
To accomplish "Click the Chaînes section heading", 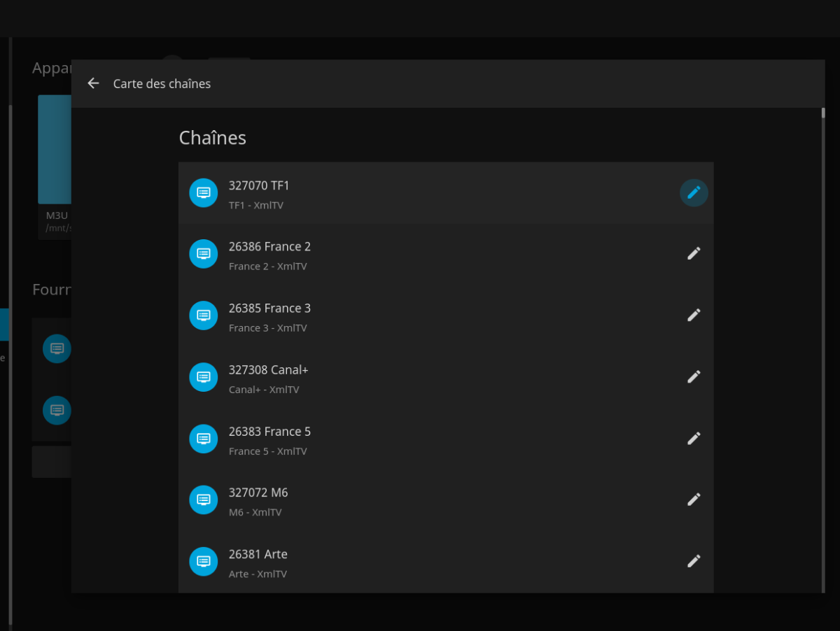I will [213, 138].
